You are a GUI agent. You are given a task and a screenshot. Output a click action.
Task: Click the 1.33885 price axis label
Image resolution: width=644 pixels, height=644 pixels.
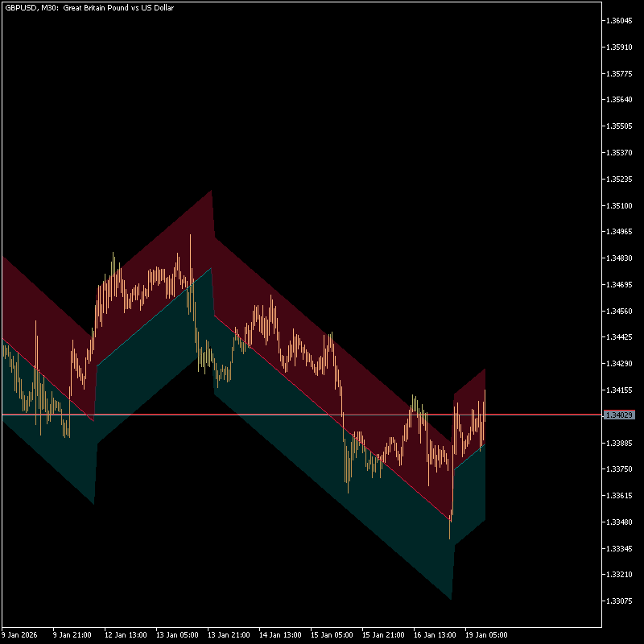click(x=620, y=443)
